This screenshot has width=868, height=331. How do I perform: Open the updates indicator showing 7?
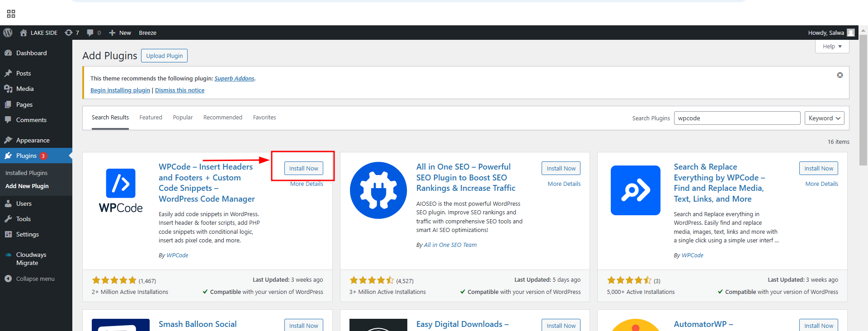coord(72,33)
